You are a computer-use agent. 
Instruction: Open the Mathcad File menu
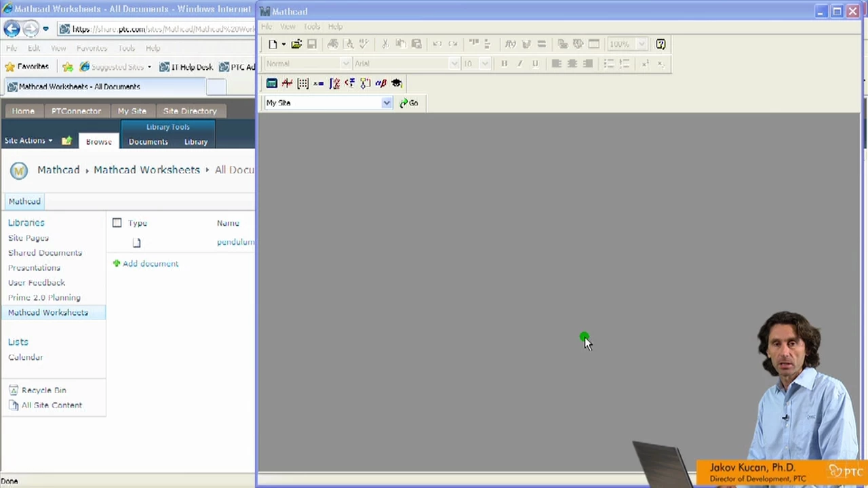[x=266, y=27]
